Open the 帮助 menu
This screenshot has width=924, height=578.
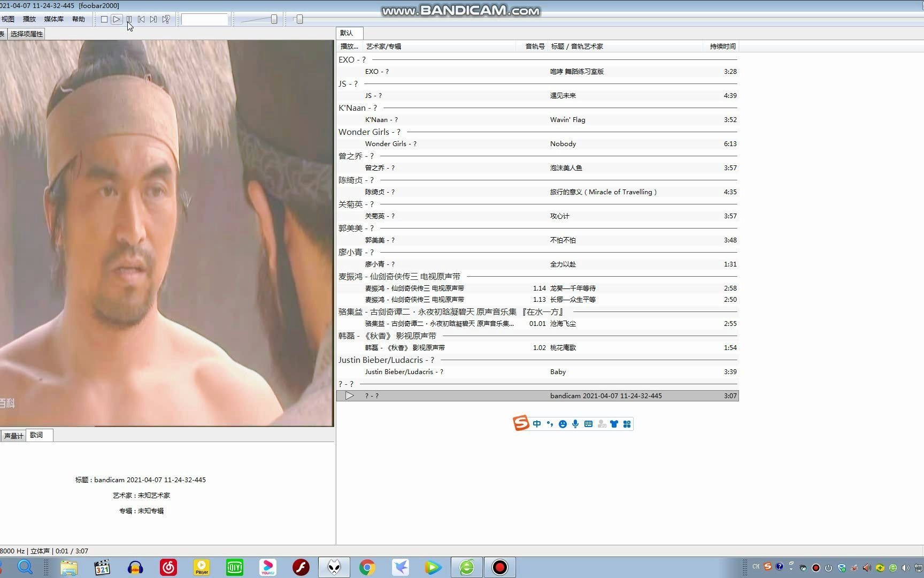[79, 19]
